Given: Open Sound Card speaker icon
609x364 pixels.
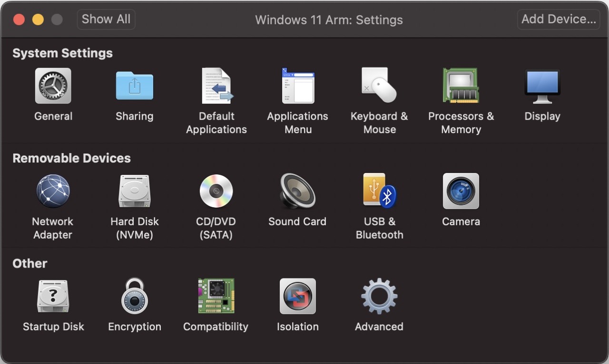Looking at the screenshot, I should click(297, 191).
